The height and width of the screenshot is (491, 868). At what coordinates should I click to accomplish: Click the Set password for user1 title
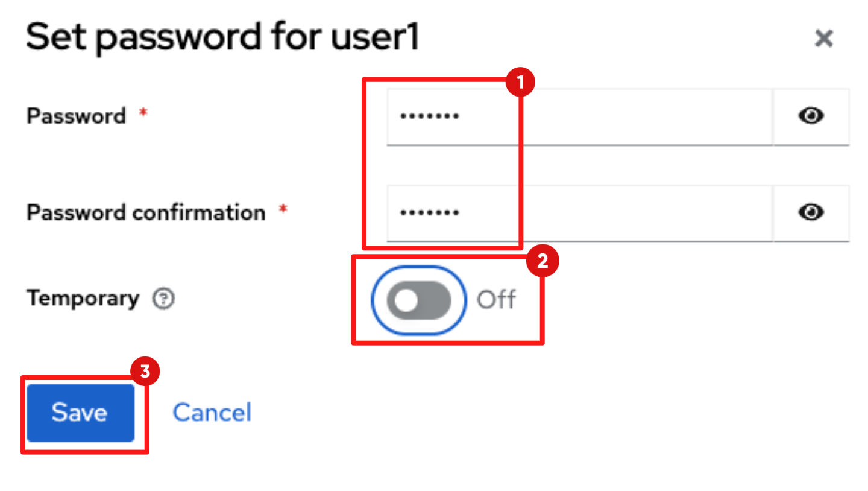223,36
